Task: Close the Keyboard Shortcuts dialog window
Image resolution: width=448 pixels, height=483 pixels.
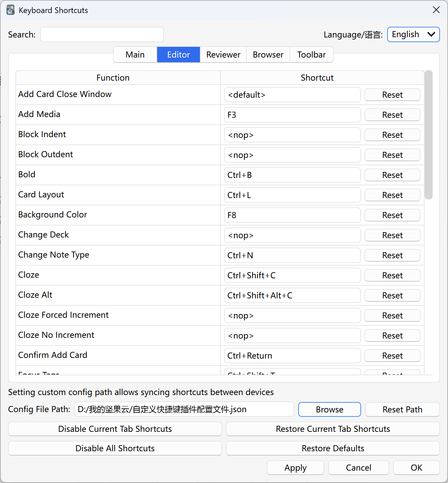Action: point(436,10)
